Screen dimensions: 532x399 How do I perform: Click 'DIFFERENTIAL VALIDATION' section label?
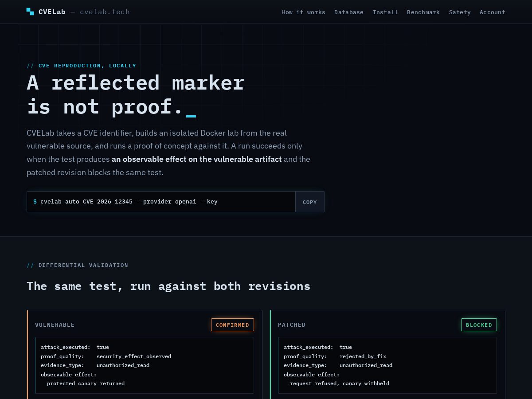(83, 265)
